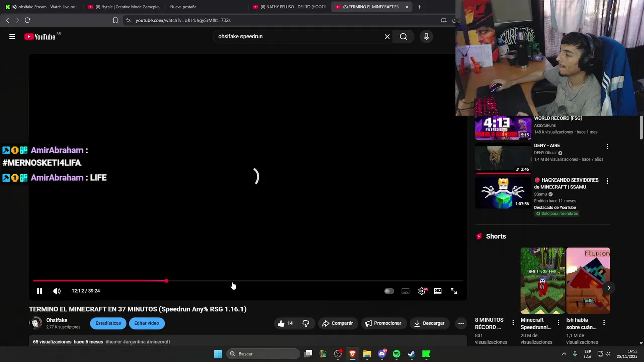Switch to NATHY PELUSO - DELITO tab
Image resolution: width=644 pixels, height=362 pixels.
click(289, 7)
